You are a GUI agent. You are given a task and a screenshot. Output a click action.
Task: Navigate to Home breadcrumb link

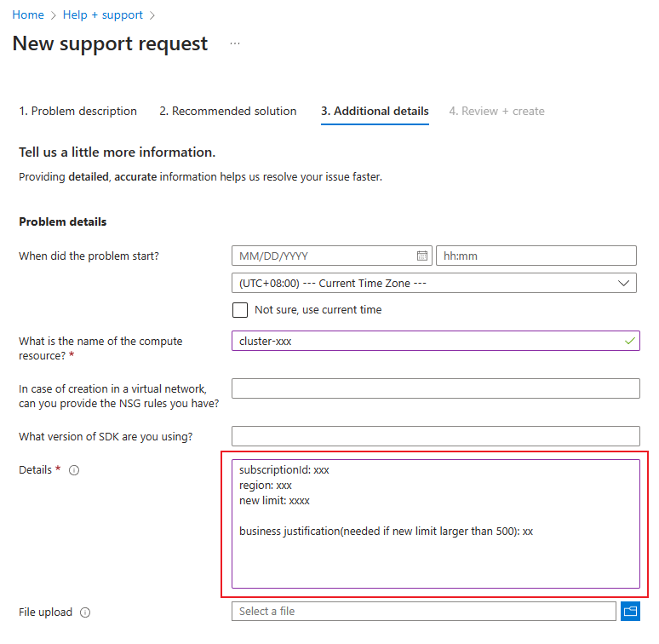pyautogui.click(x=28, y=15)
